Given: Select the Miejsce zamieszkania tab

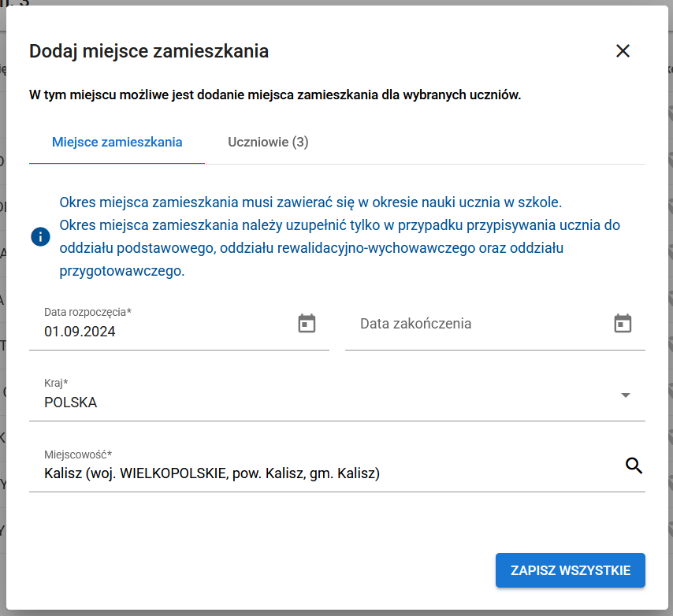Looking at the screenshot, I should pyautogui.click(x=116, y=142).
